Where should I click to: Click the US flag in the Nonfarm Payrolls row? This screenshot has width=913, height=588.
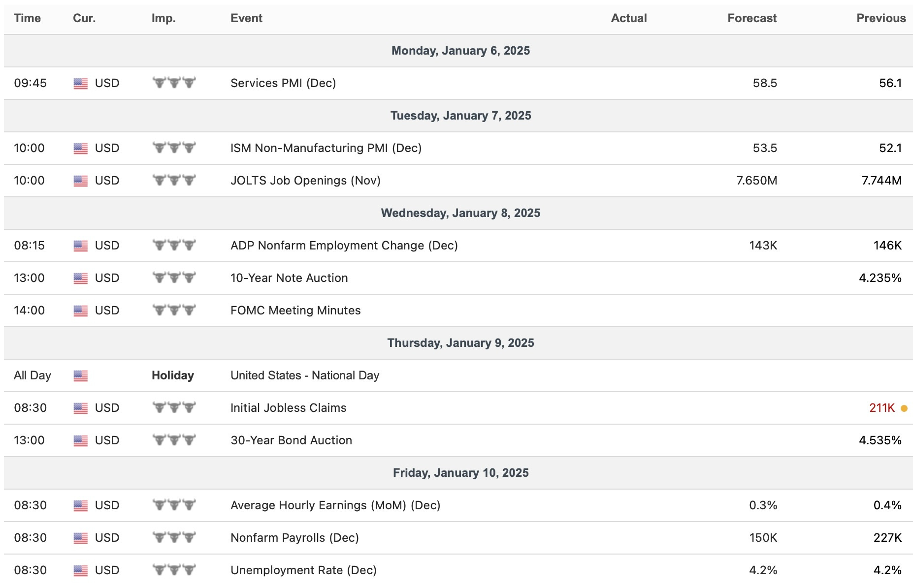pos(81,538)
